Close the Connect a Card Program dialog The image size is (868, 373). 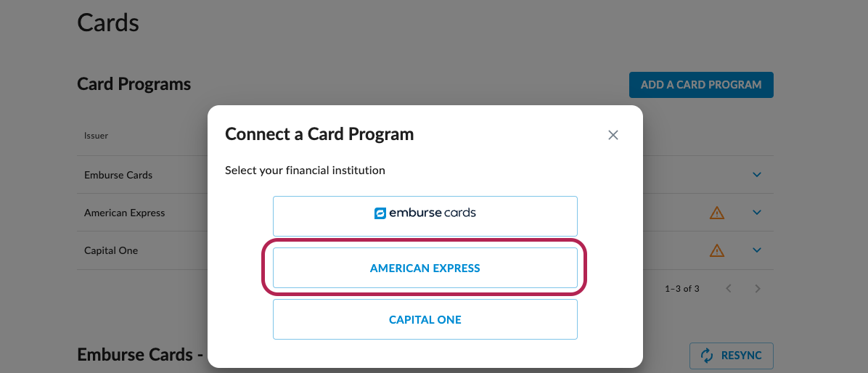[613, 135]
